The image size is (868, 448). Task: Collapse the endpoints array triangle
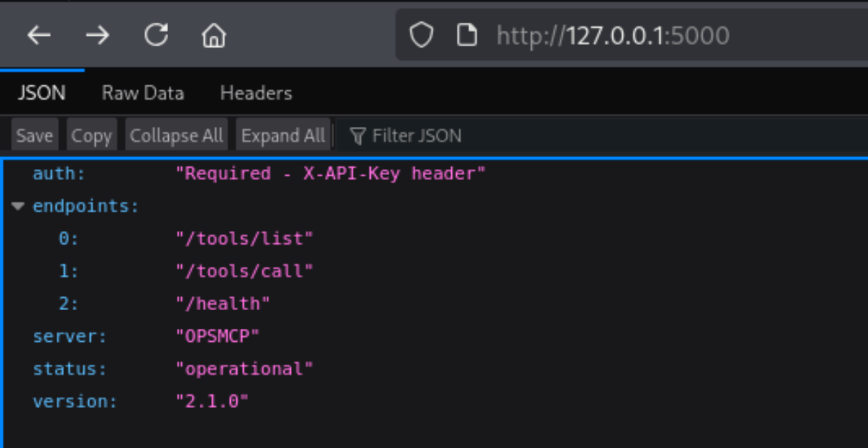tap(18, 206)
